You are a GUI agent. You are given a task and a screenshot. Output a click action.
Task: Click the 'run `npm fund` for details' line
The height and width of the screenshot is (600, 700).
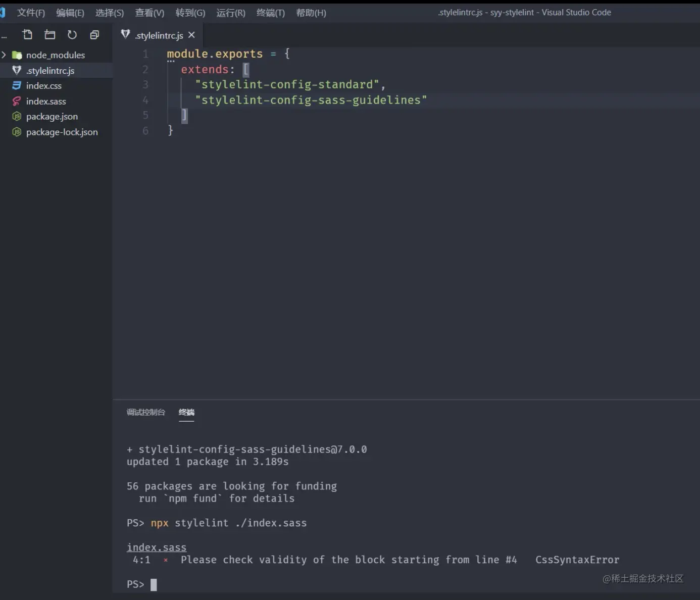(217, 498)
